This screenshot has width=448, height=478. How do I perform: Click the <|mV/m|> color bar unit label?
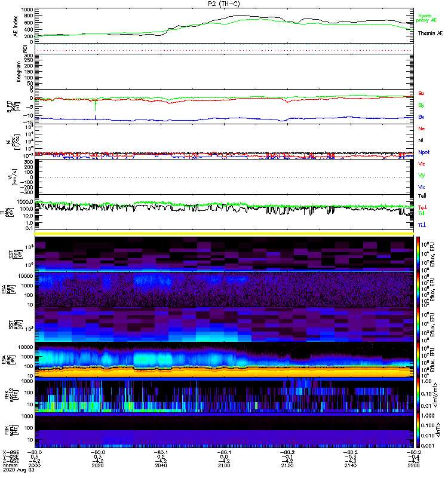coord(435,395)
